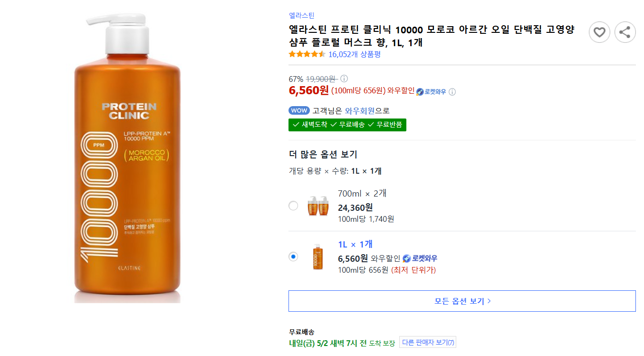Click the info icon next to top 로켓와우 badge

click(452, 92)
